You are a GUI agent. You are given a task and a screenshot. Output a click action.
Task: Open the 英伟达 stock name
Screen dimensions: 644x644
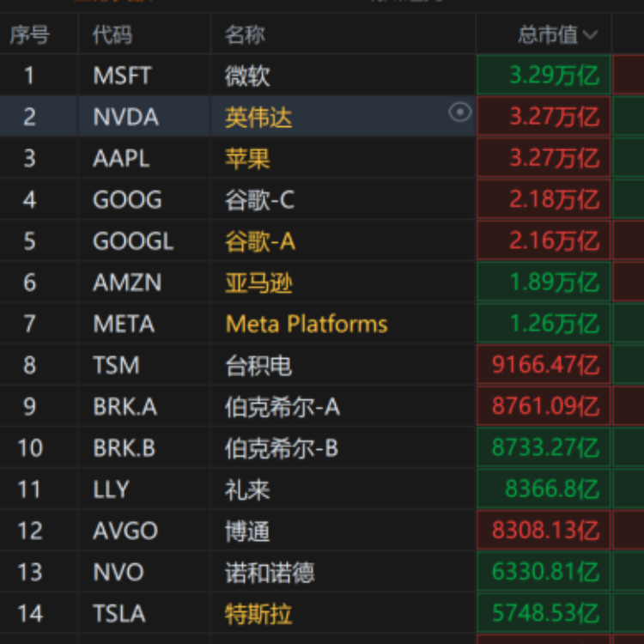[258, 117]
